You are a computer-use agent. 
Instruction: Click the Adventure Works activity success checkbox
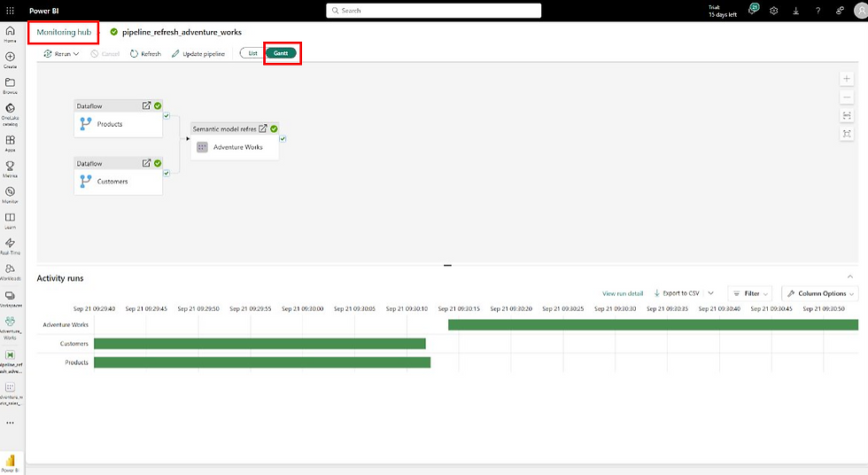coord(283,138)
